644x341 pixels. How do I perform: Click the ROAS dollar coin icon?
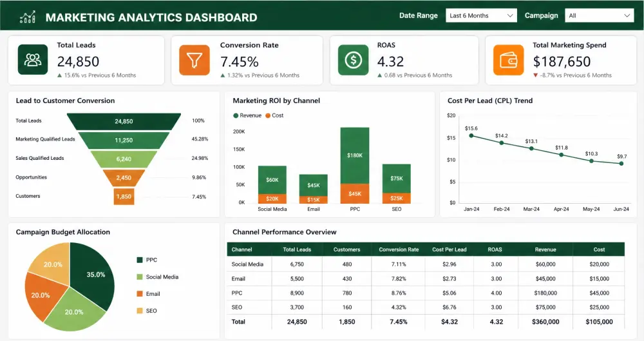pyautogui.click(x=353, y=60)
